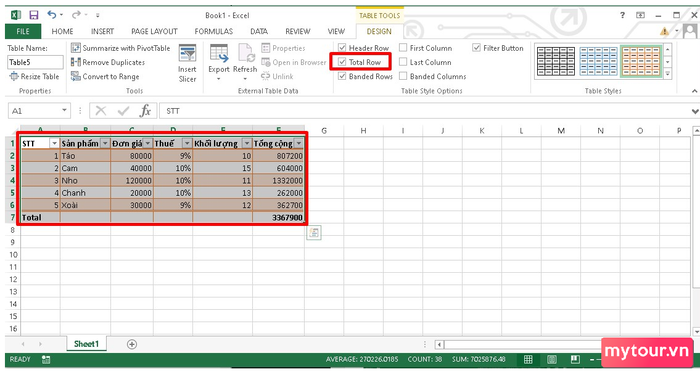Expand the Table Styles gallery More arrow
Viewport: 700px width, 376px height.
(668, 74)
